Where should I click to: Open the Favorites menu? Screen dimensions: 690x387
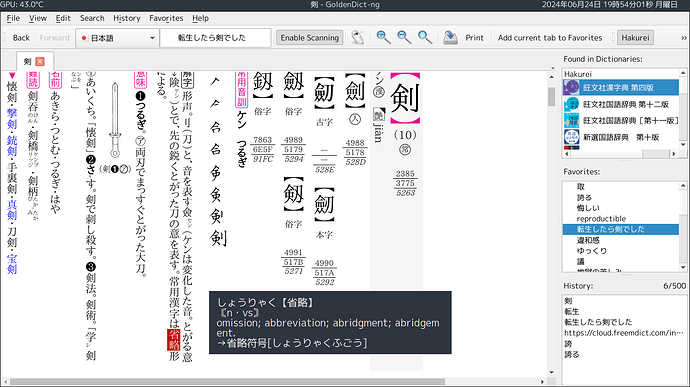(x=166, y=18)
